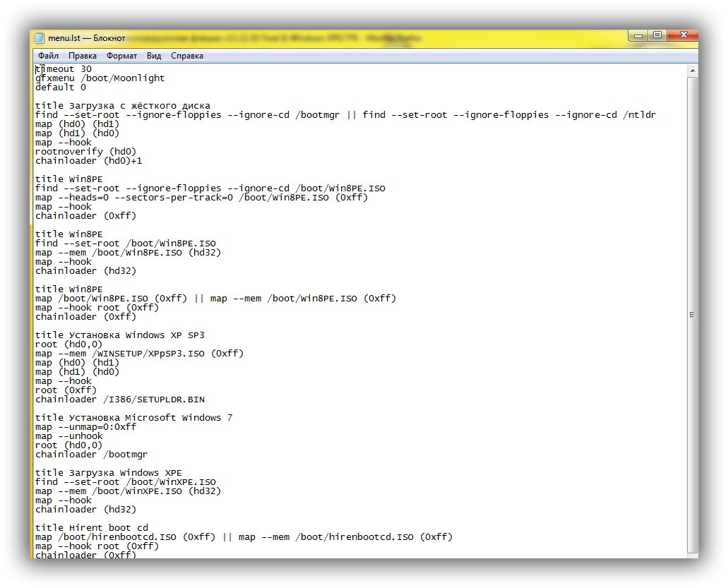Click the vertical scrollbar thumb
This screenshot has width=728, height=588.
[692, 315]
